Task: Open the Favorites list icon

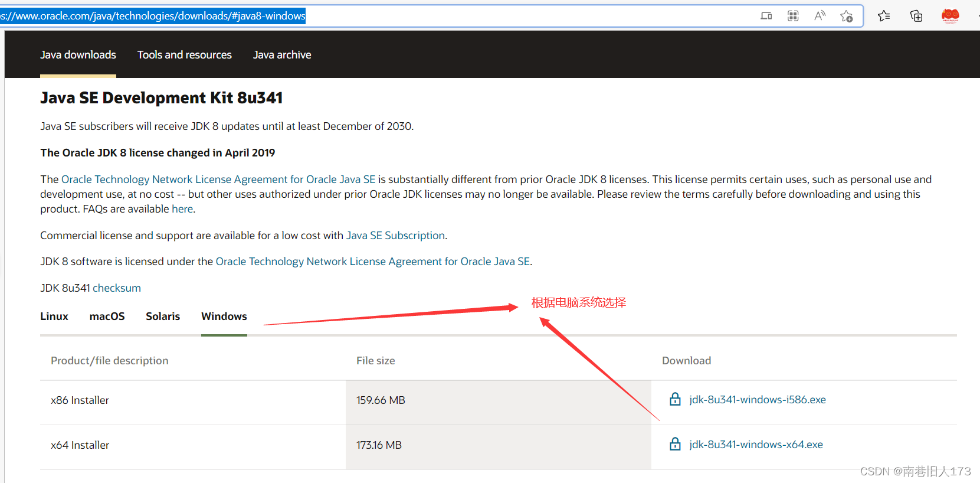Action: (x=884, y=16)
